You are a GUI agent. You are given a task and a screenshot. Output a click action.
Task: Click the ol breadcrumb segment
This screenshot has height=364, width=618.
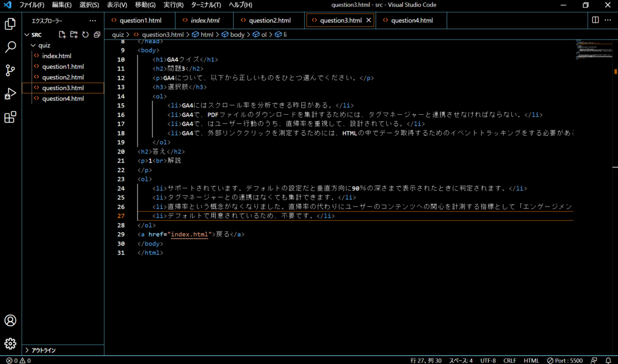(260, 34)
